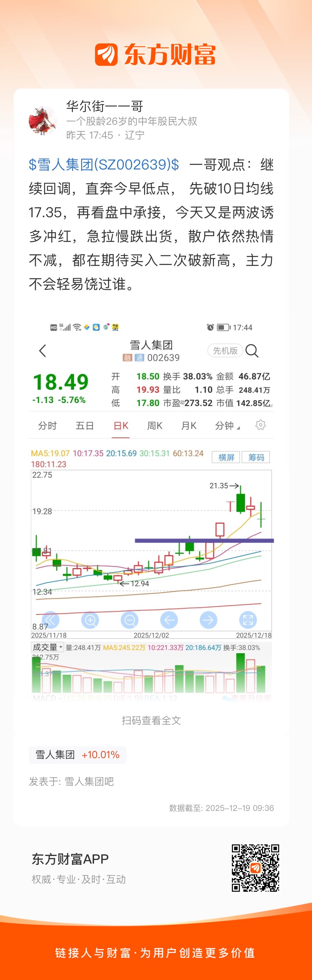The width and height of the screenshot is (312, 980).
Task: Expand chart to fullscreen icon
Action: pos(248,620)
